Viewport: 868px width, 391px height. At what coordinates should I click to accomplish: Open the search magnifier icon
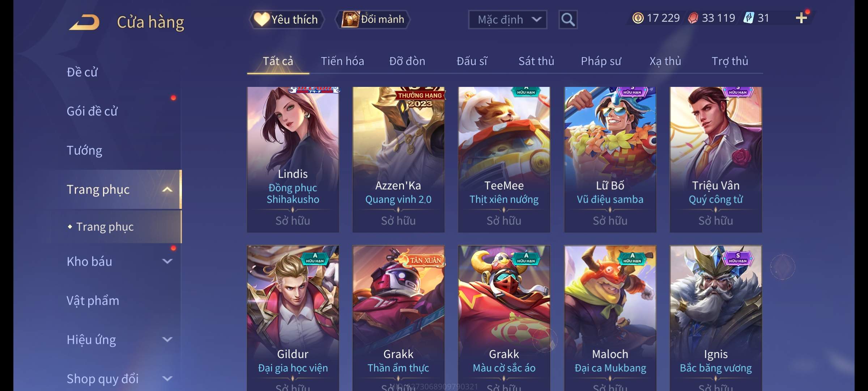click(x=568, y=20)
